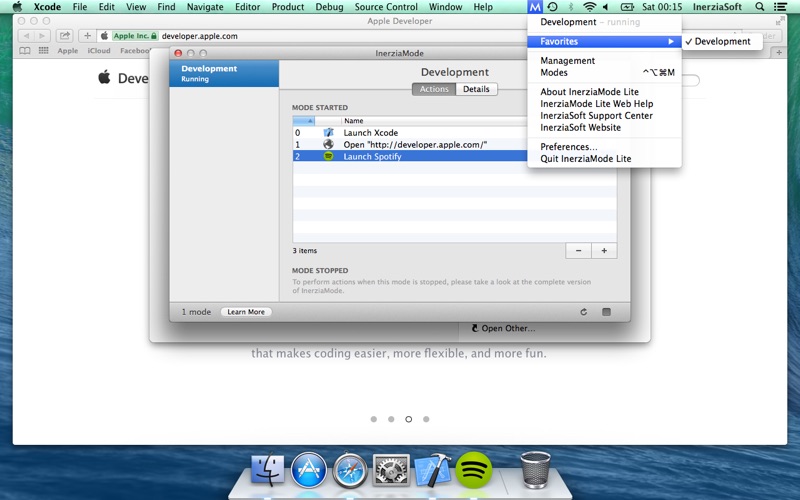The height and width of the screenshot is (500, 800).
Task: Select the third page dot on webpage
Action: [x=409, y=419]
